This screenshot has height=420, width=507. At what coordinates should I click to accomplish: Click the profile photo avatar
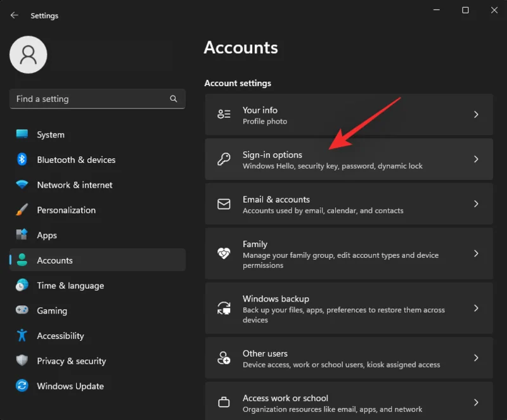pos(28,54)
